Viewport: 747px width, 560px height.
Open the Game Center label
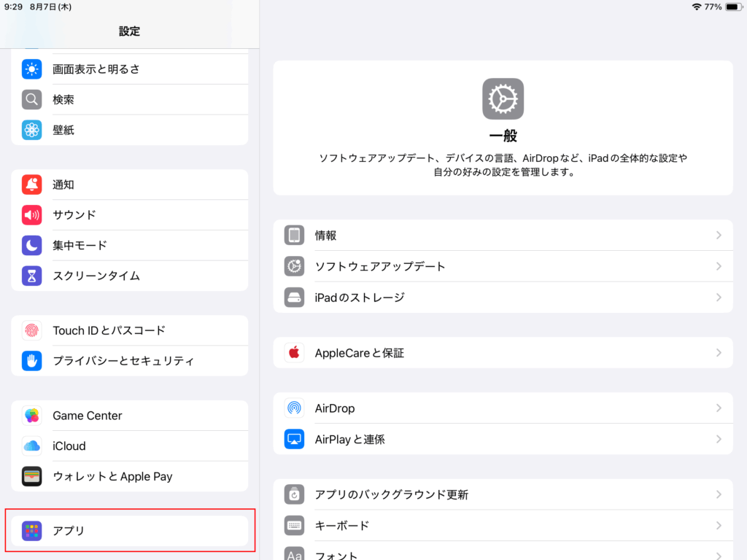tap(88, 416)
